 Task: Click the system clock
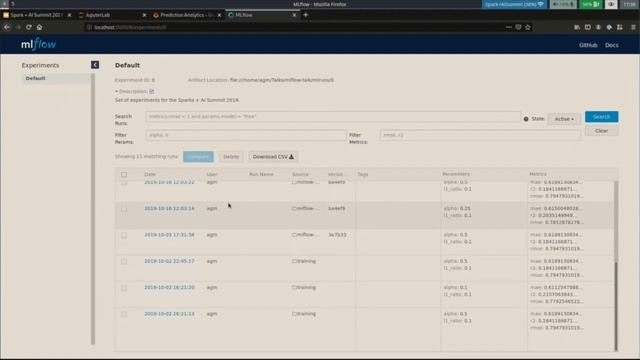(629, 4)
